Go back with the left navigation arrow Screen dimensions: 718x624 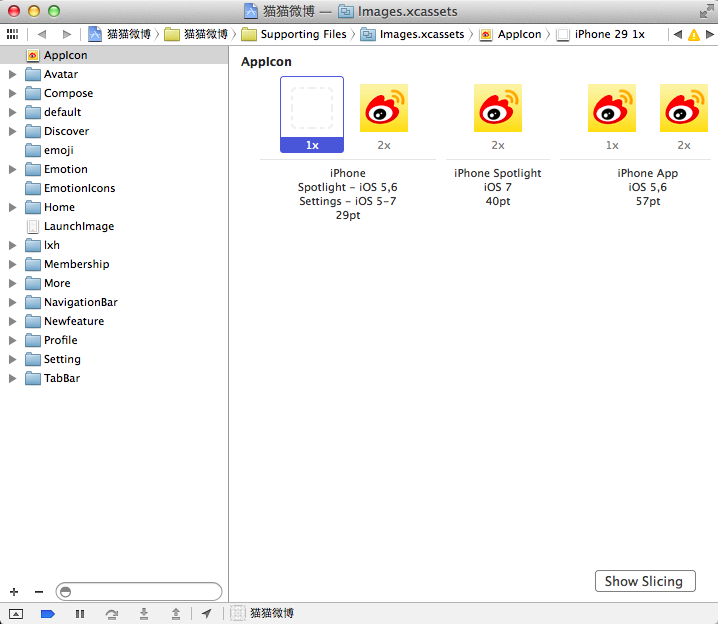pyautogui.click(x=42, y=34)
